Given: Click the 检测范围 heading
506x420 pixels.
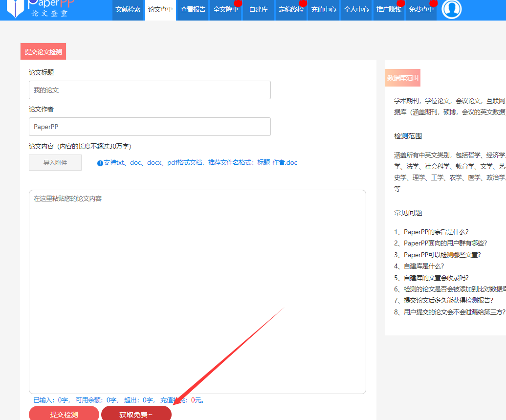Looking at the screenshot, I should click(408, 136).
